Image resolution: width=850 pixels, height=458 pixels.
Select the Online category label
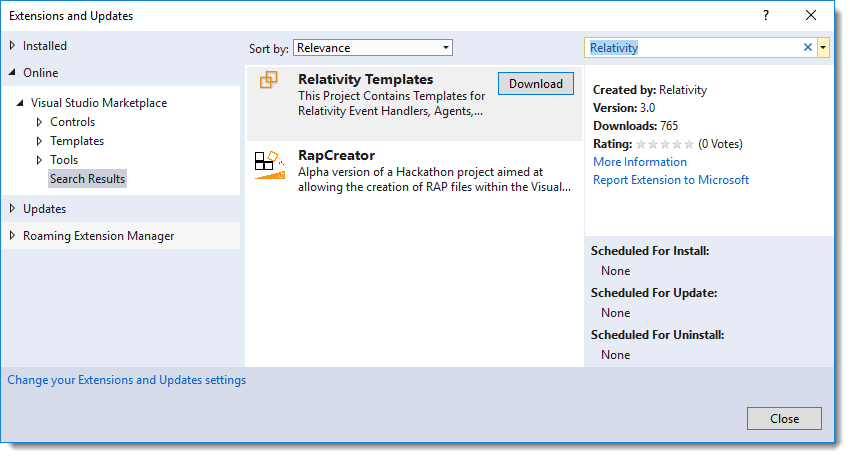tap(41, 73)
